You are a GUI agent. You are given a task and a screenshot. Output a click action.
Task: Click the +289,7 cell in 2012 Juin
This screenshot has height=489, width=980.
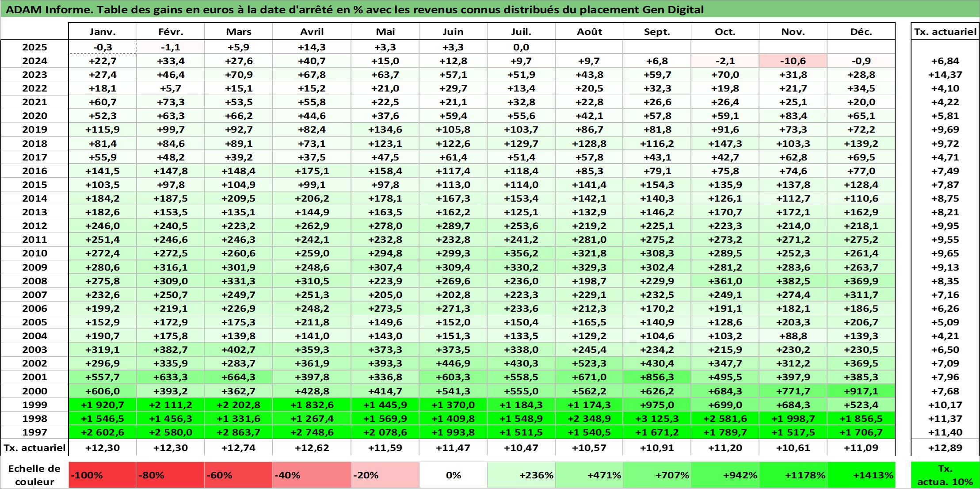(453, 225)
